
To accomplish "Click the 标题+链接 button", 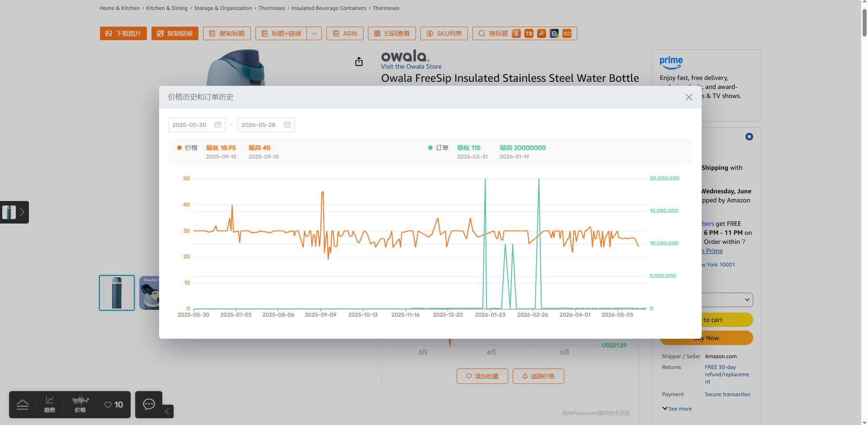I will pos(281,33).
